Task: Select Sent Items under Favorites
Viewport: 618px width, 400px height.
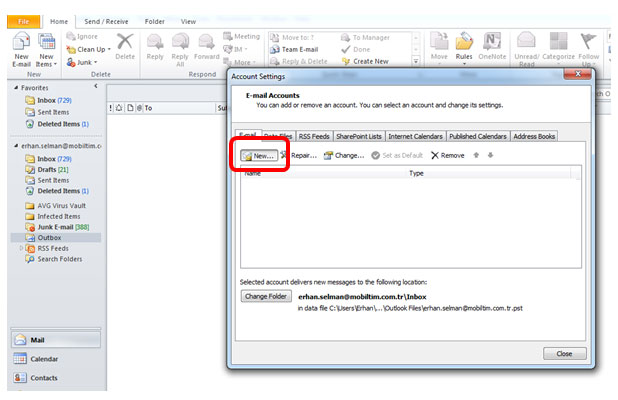Action: 47,112
